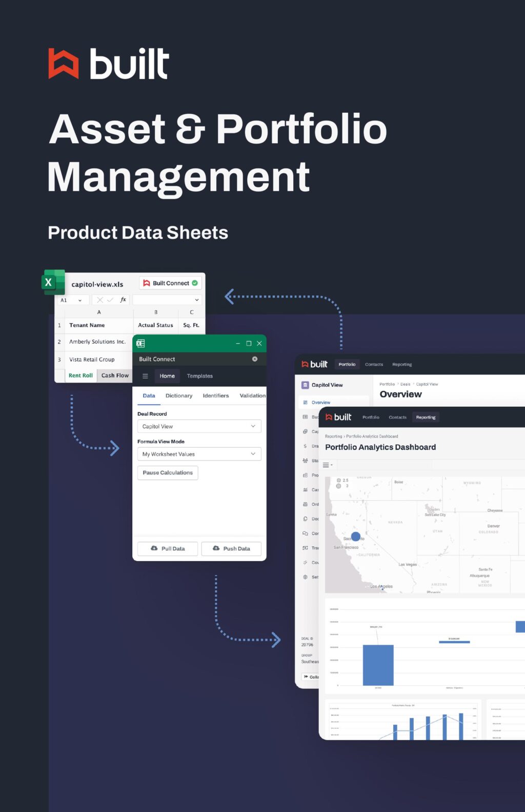
Task: Click the Excel app icon beside capitol-view.xls
Action: pyautogui.click(x=53, y=282)
